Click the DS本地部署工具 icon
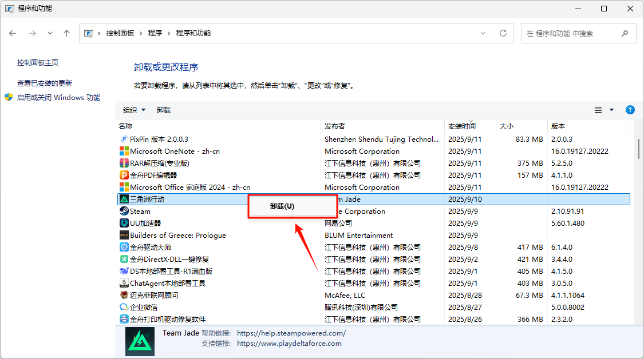Image resolution: width=644 pixels, height=359 pixels. click(124, 271)
